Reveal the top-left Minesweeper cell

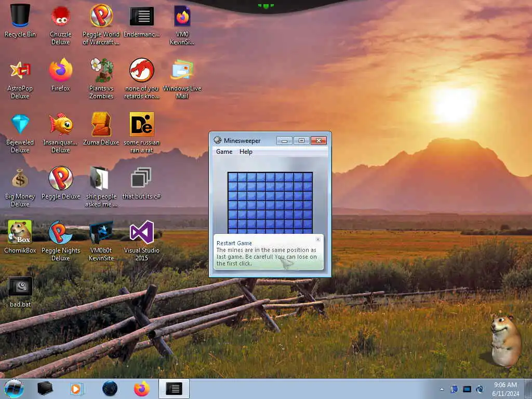232,177
